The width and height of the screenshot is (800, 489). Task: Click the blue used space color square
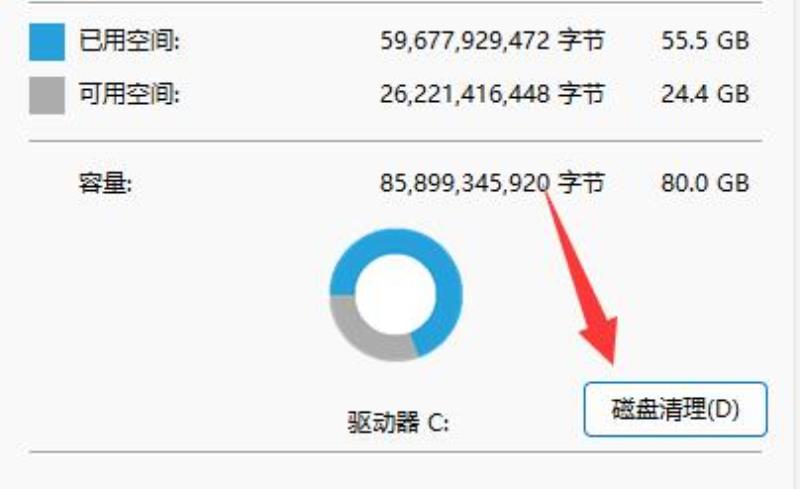[47, 42]
